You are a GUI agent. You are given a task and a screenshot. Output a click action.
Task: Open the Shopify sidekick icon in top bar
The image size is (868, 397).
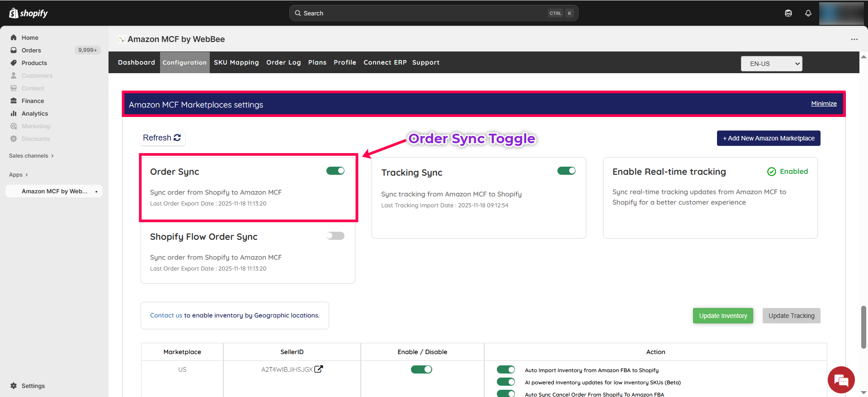[x=788, y=13]
